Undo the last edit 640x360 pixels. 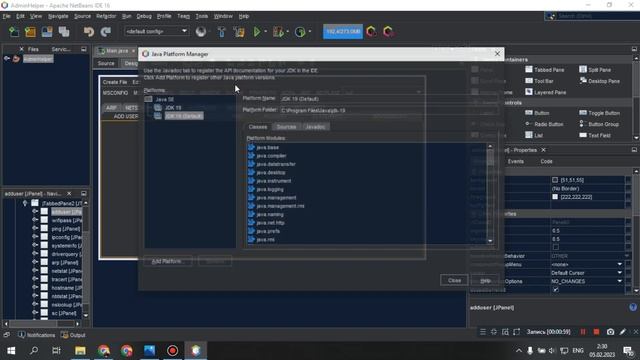[89, 32]
